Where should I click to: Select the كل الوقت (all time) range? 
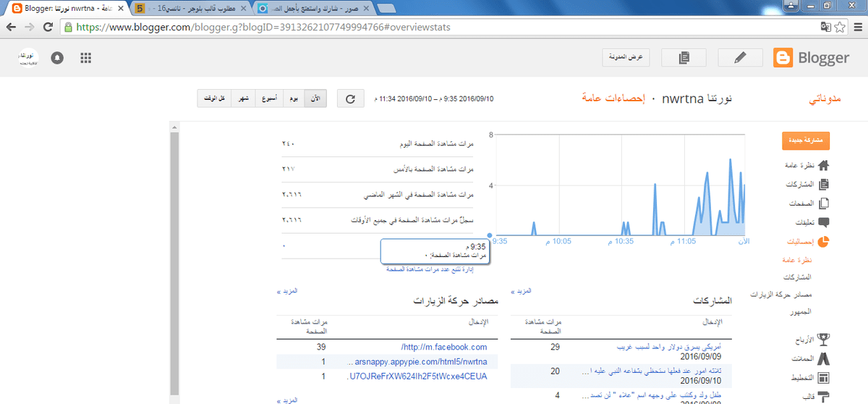pyautogui.click(x=216, y=98)
